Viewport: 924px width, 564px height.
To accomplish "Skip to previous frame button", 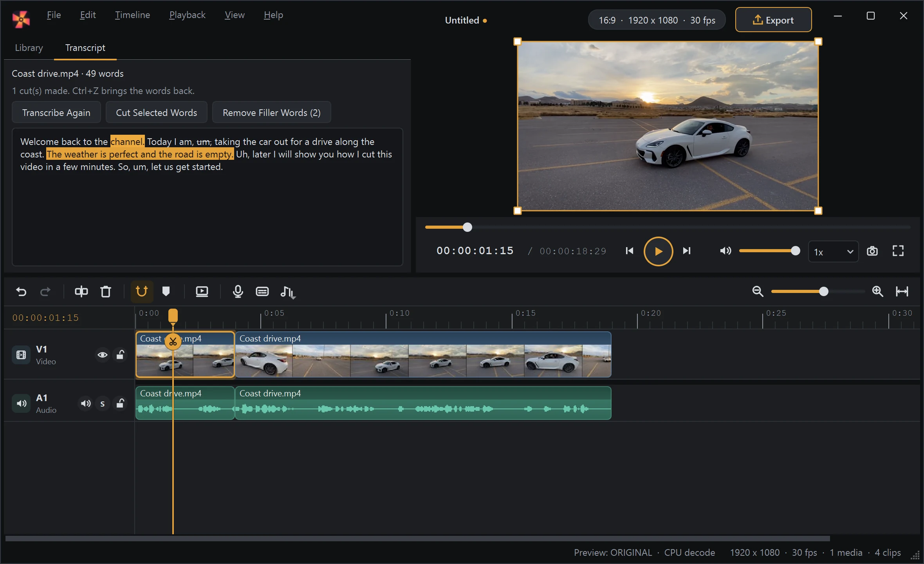I will point(630,251).
